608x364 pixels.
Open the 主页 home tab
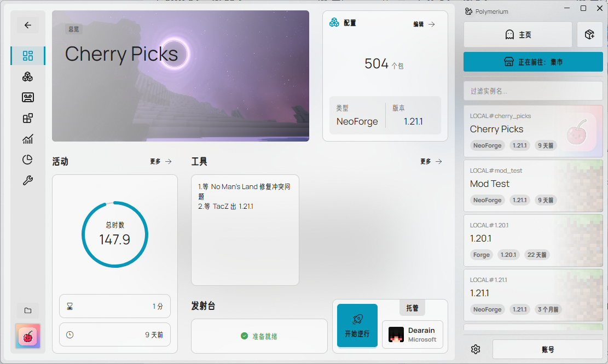click(518, 34)
